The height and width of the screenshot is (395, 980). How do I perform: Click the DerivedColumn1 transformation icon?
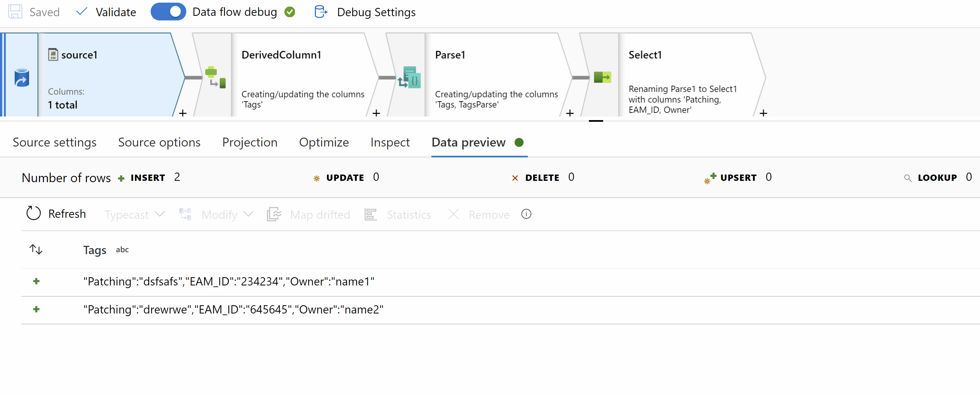[x=215, y=77]
